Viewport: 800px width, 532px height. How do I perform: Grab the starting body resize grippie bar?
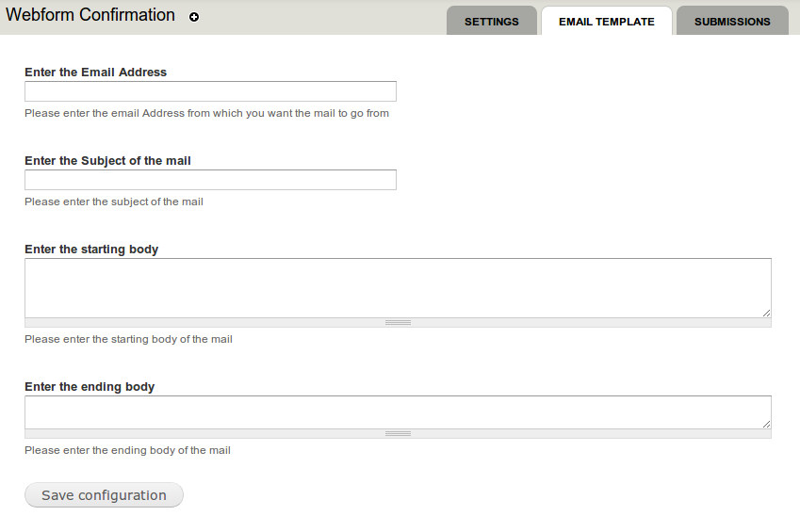398,323
